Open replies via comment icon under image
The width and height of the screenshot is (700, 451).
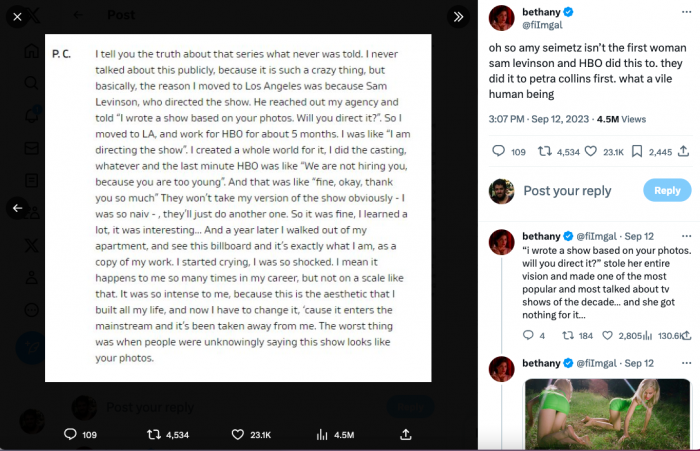[x=70, y=434]
